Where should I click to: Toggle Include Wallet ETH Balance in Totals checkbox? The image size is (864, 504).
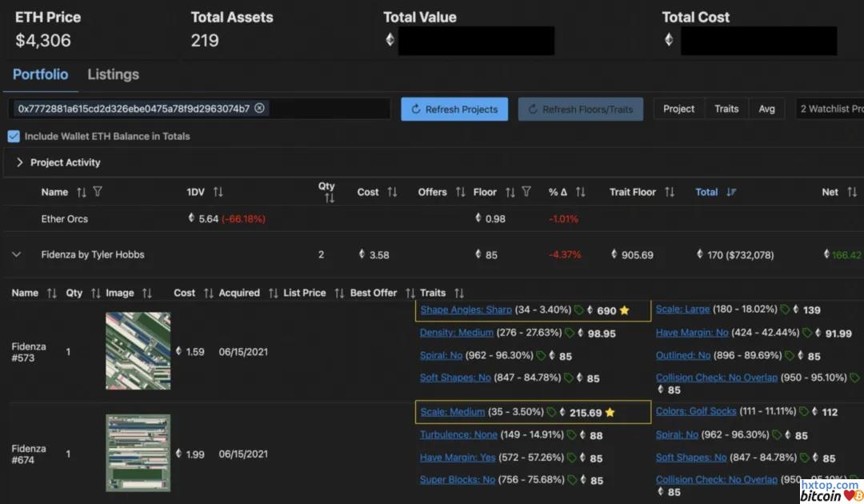point(14,136)
